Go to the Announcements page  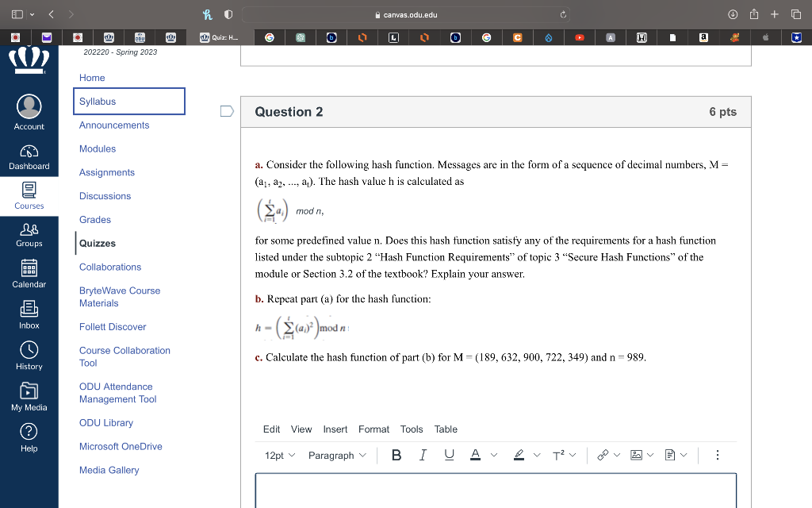[x=113, y=125]
